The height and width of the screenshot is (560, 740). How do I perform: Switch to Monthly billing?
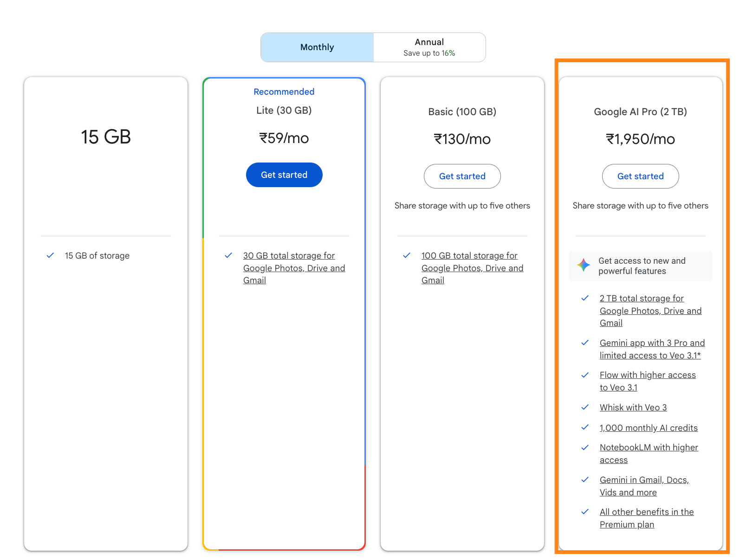pyautogui.click(x=317, y=47)
